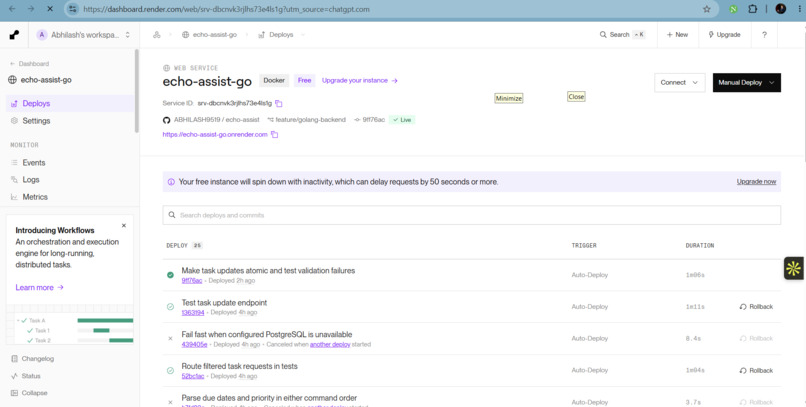Click the green success icon of top deploy

[170, 275]
